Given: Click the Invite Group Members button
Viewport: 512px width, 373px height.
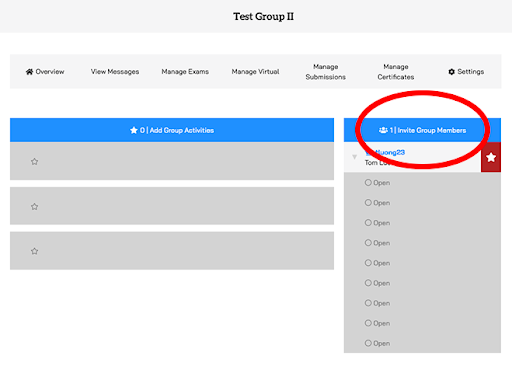Looking at the screenshot, I should pos(422,130).
